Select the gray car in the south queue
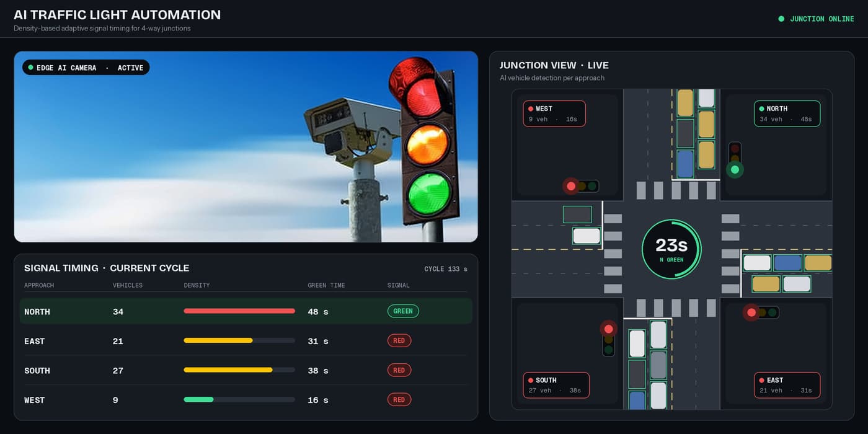This screenshot has height=434, width=868. [658, 365]
